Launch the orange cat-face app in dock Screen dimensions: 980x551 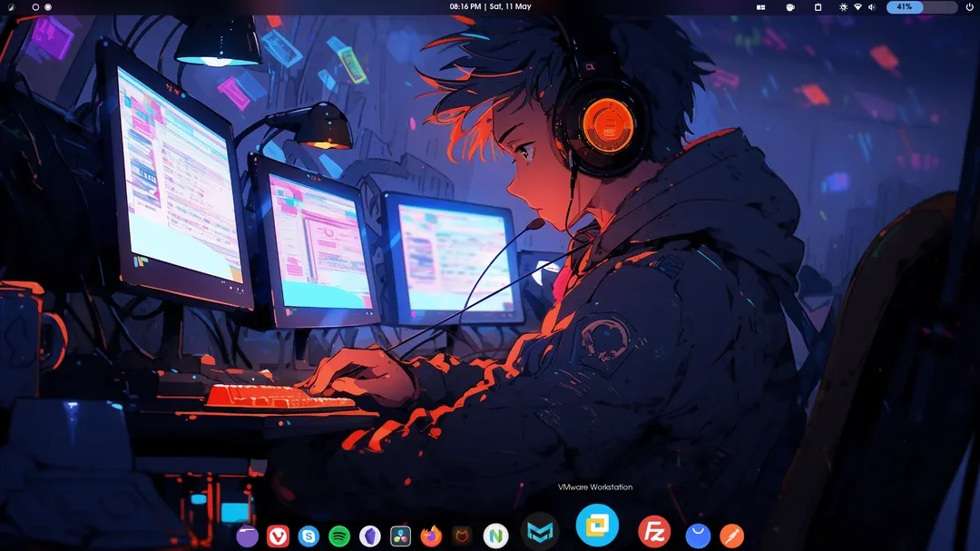coord(462,536)
